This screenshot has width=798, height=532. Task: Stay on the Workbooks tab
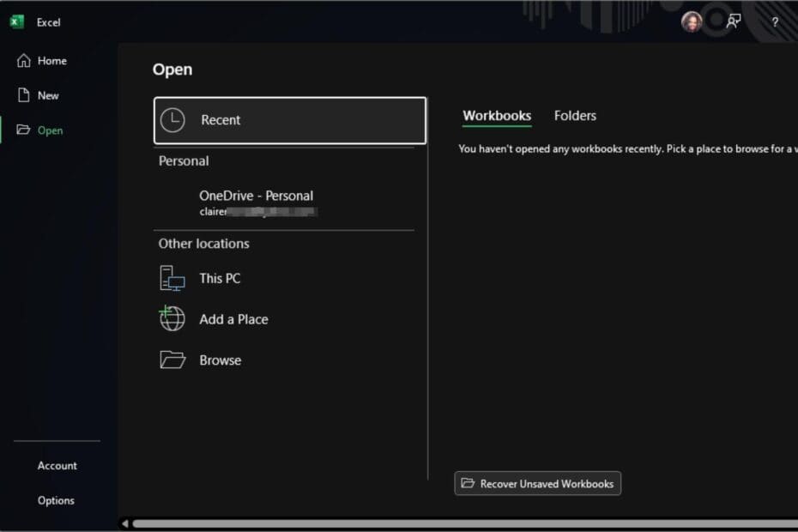pos(497,115)
